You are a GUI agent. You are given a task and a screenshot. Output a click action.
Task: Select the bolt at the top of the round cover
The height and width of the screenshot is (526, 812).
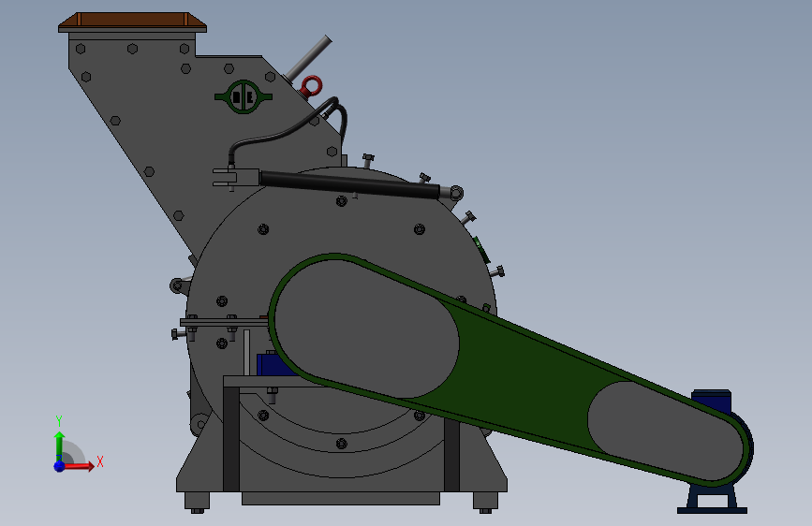click(341, 201)
